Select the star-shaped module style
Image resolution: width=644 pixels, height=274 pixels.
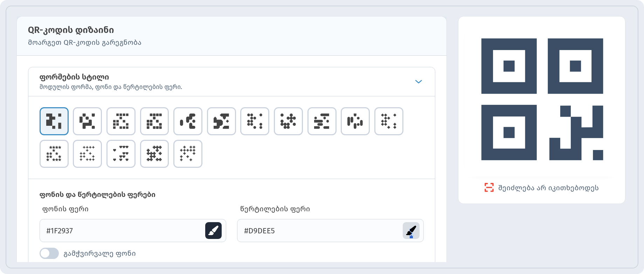tap(54, 154)
